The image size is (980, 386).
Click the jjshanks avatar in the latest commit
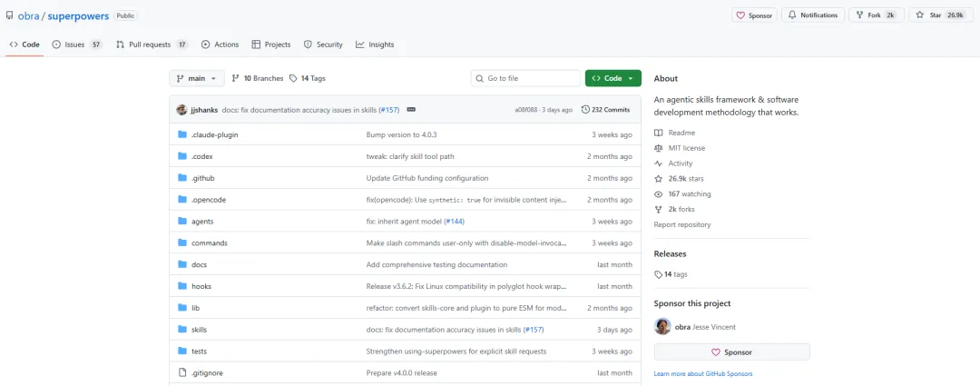tap(181, 109)
